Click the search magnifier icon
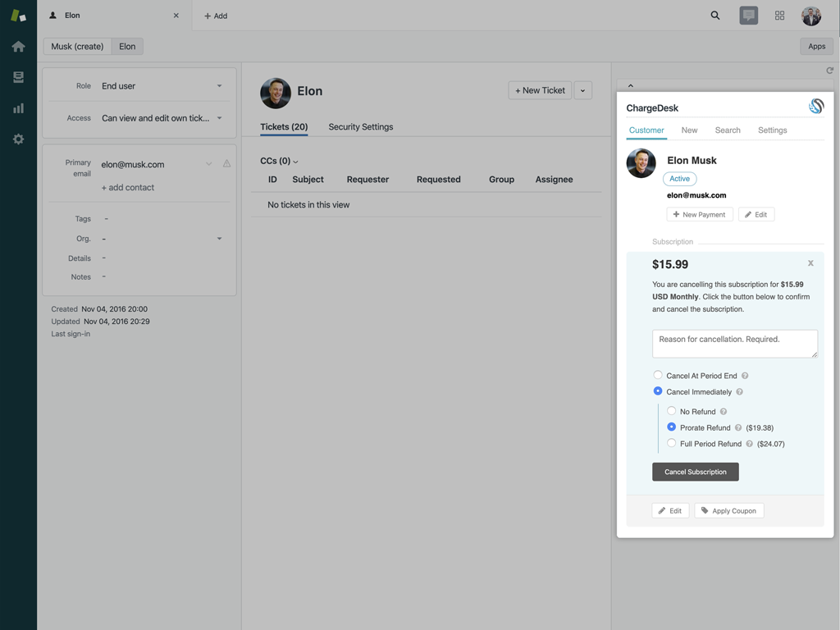840x630 pixels. [715, 16]
